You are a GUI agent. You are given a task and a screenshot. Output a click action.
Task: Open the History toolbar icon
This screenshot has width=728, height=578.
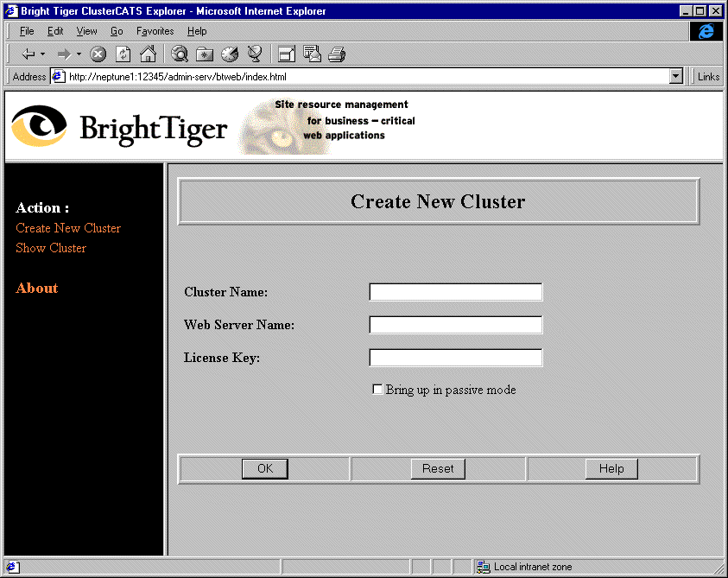230,54
